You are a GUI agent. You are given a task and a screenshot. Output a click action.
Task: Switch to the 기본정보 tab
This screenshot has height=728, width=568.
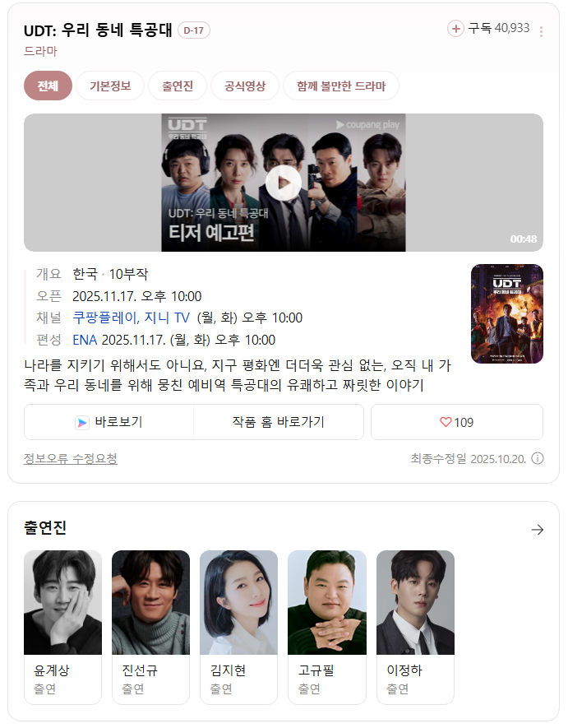click(110, 86)
